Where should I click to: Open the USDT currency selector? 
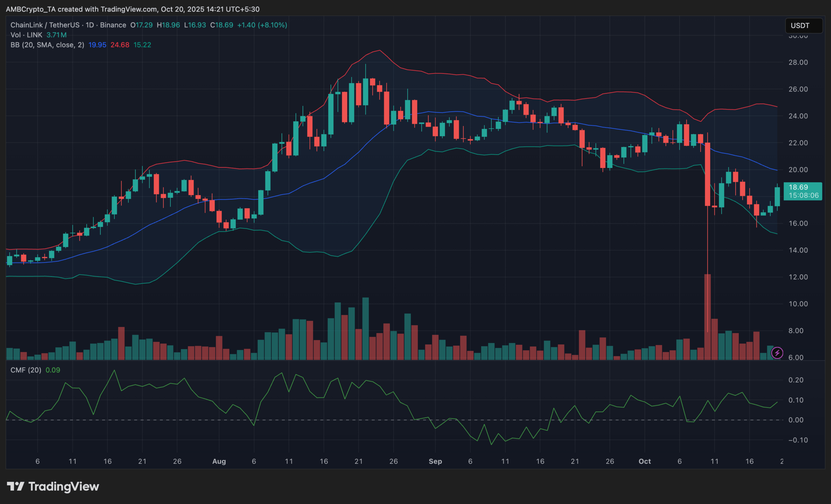pyautogui.click(x=803, y=26)
